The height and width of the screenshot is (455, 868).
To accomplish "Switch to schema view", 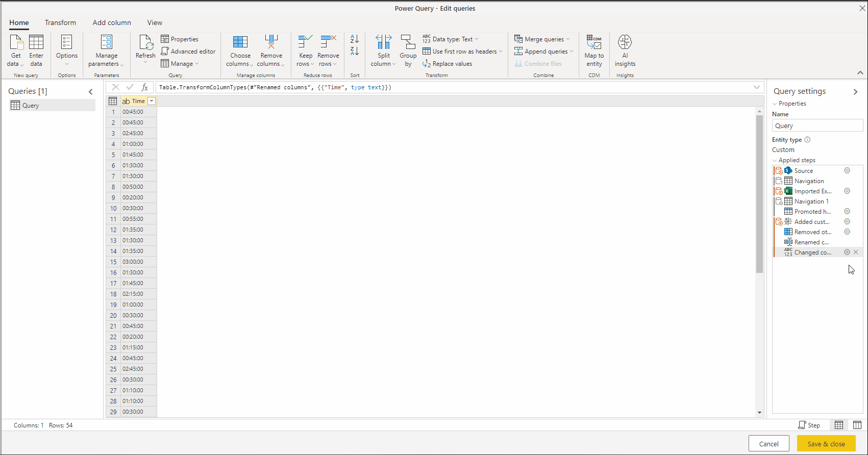I will (857, 425).
